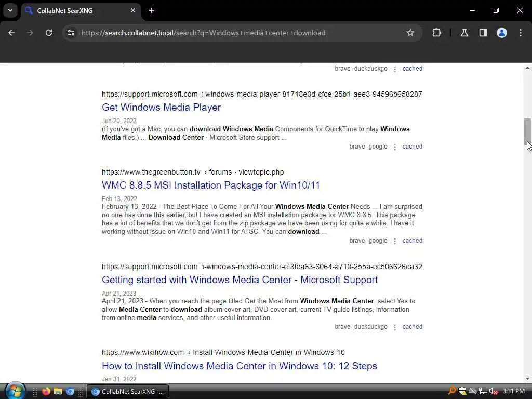Open cached link for Getting started result
Viewport: 532px width, 399px height.
[x=412, y=327]
